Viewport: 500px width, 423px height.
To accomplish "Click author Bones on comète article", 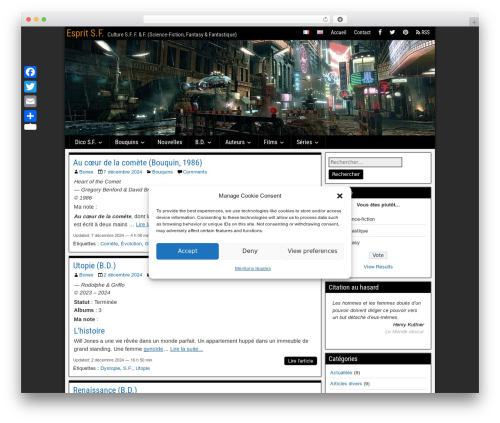I will [86, 172].
